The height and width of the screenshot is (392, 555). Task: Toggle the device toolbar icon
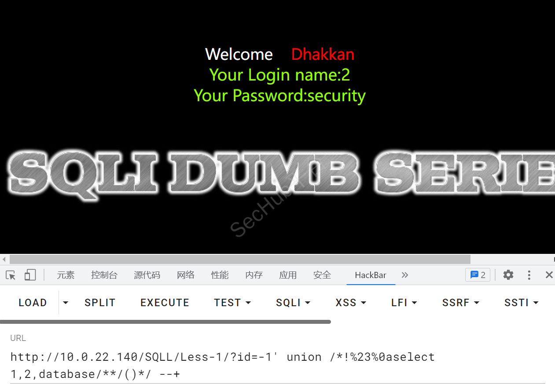(30, 275)
